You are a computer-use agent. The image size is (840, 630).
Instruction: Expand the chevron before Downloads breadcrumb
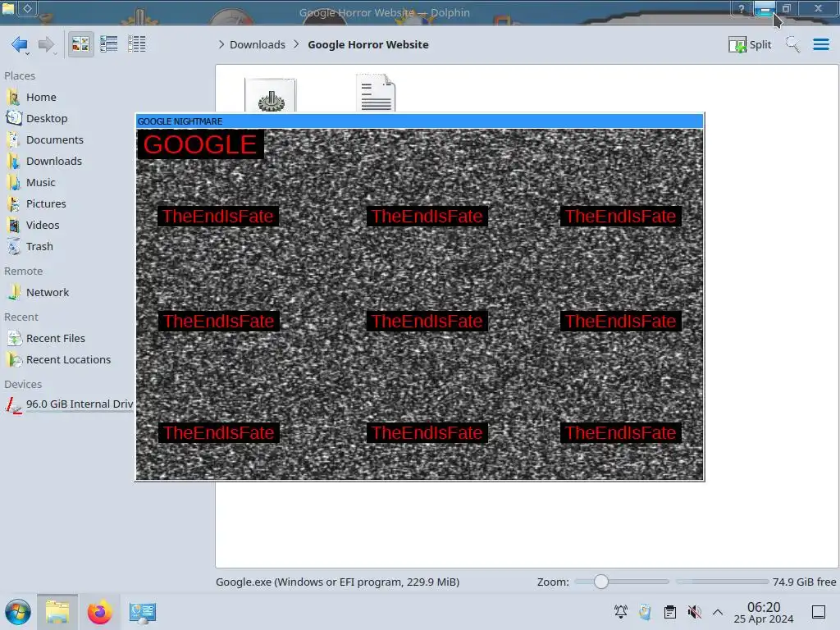221,44
